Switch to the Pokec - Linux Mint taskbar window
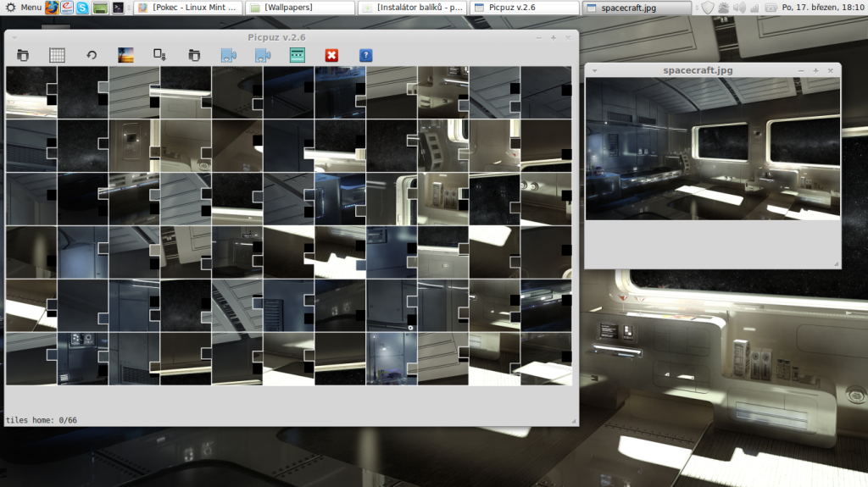This screenshot has width=868, height=487. click(187, 7)
